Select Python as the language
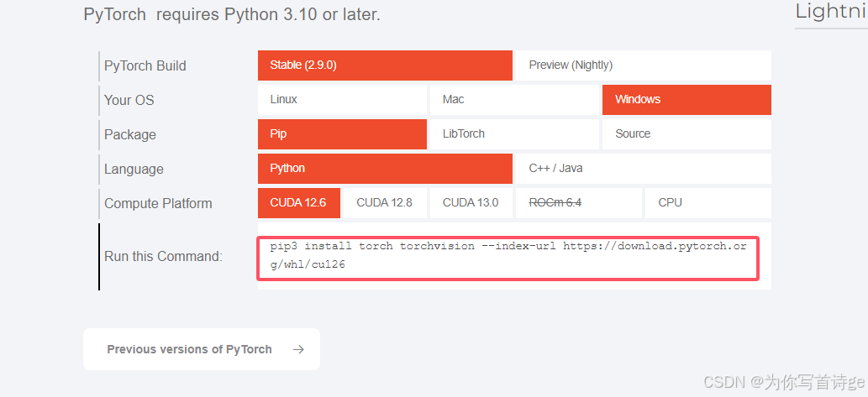The width and height of the screenshot is (868, 397). pos(385,169)
